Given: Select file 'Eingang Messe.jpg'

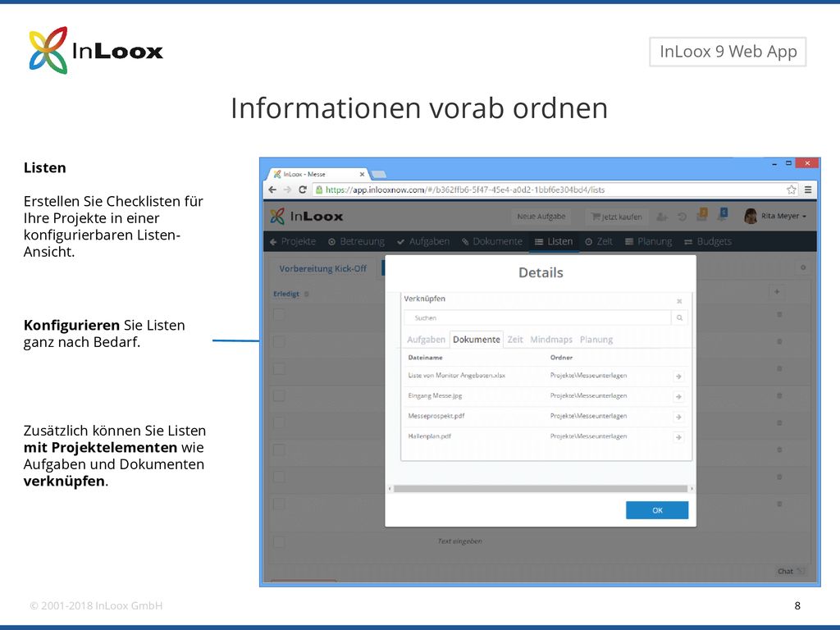Looking at the screenshot, I should (435, 396).
